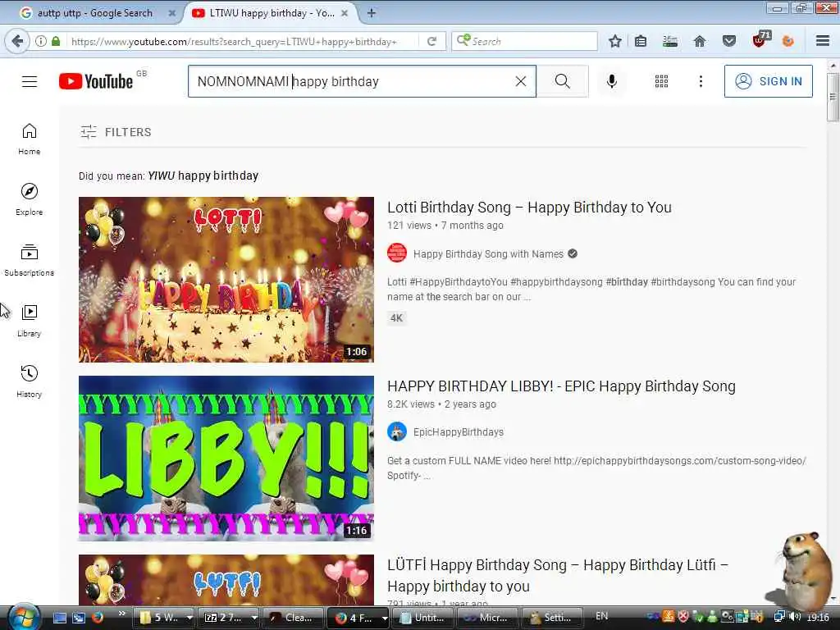The width and height of the screenshot is (840, 630).
Task: Open the Lotti birthday cake thumbnail
Action: pyautogui.click(x=226, y=280)
